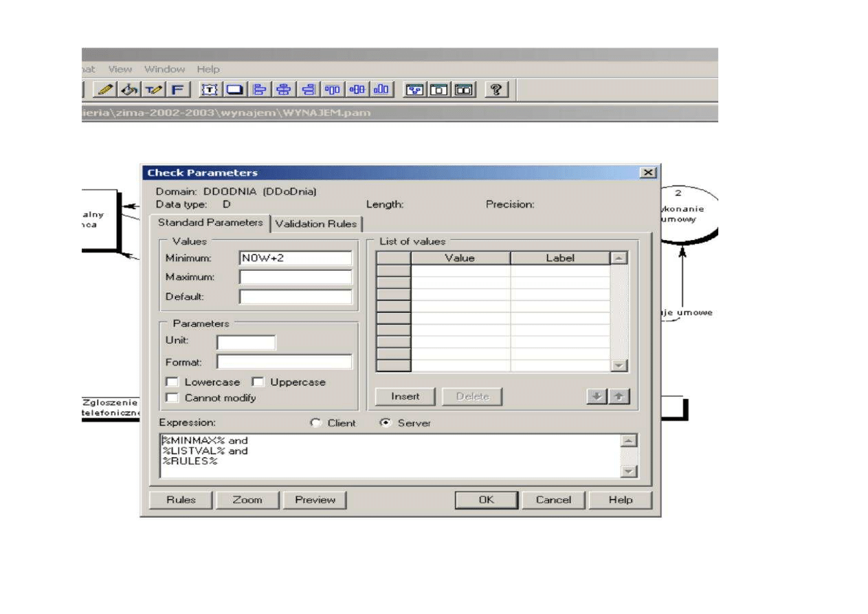This screenshot has height=614, width=868.
Task: Click the Preview button
Action: [315, 500]
